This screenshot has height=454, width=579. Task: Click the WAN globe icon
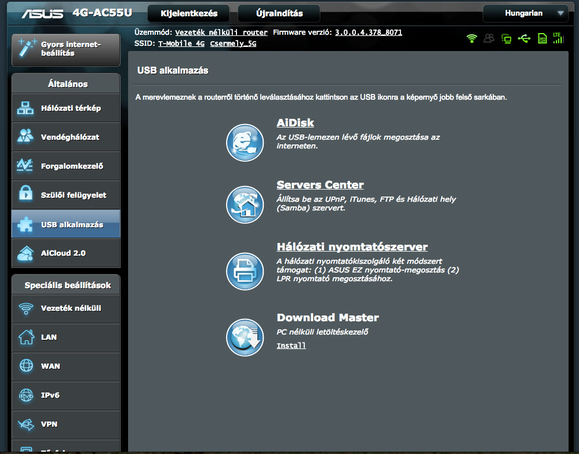[x=26, y=366]
